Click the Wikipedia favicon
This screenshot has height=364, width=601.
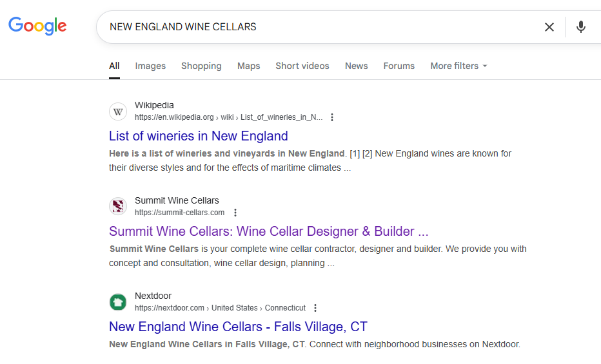coord(118,111)
